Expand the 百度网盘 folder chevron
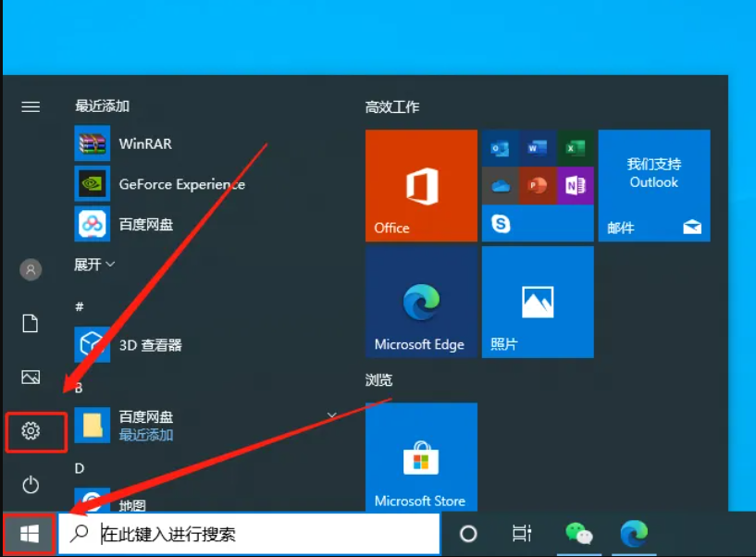The image size is (756, 557). [x=331, y=415]
